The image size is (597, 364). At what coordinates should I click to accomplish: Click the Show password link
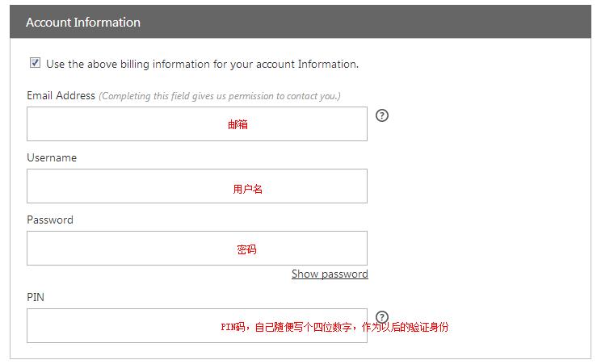[330, 274]
